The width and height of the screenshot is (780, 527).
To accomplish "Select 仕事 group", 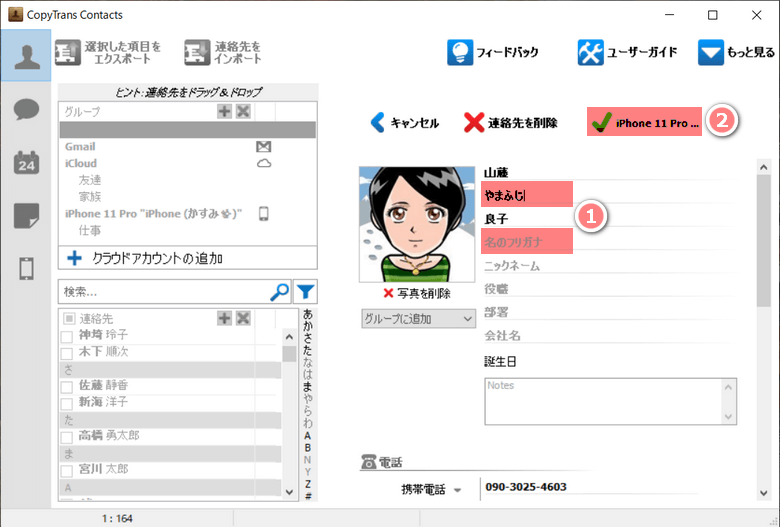I will click(x=90, y=230).
